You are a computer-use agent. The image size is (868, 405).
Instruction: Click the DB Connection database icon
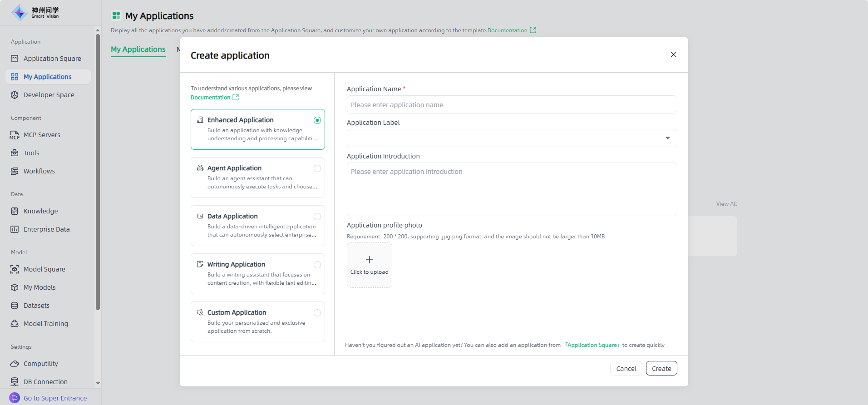15,382
